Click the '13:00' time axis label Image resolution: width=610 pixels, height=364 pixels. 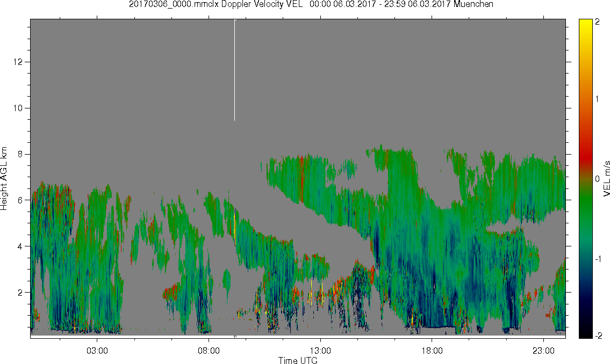(320, 351)
